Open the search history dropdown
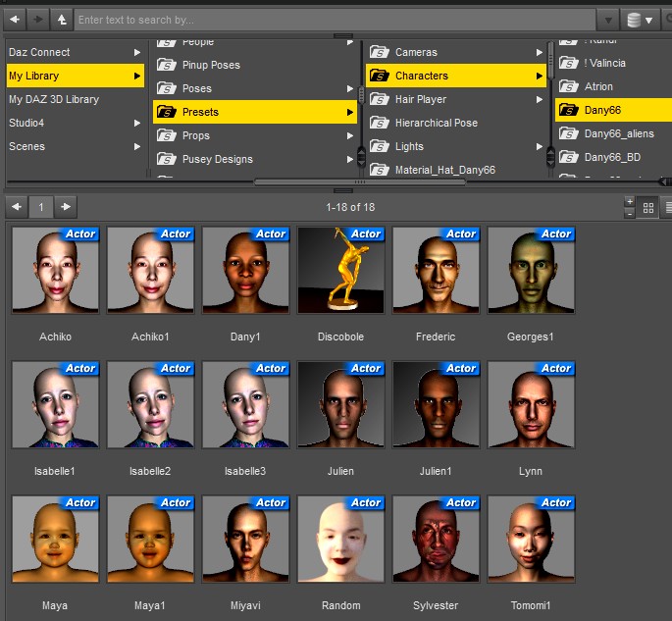672x621 pixels. pos(607,20)
